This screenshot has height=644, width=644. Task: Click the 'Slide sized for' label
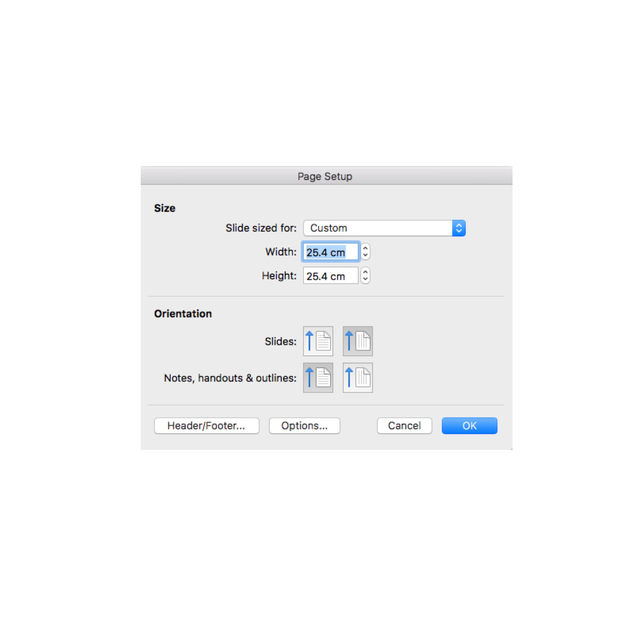pos(261,228)
